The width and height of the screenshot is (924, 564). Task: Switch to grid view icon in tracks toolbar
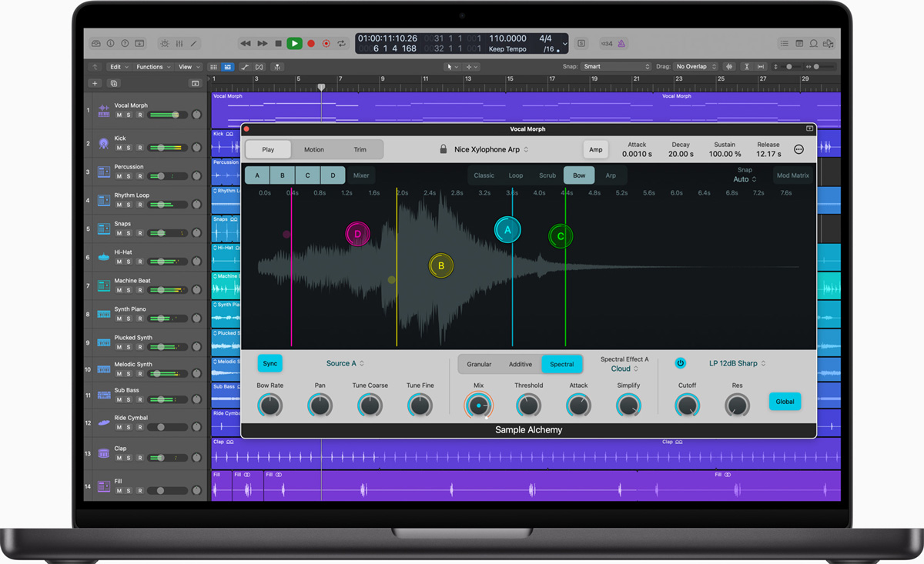pos(213,67)
